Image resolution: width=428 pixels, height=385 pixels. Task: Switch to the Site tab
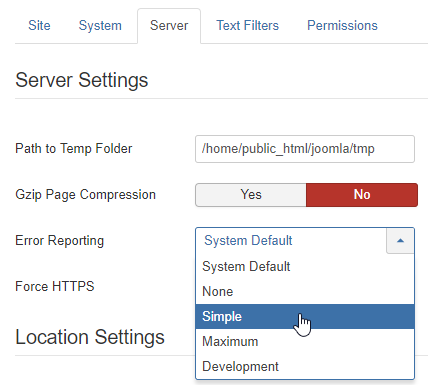(39, 26)
